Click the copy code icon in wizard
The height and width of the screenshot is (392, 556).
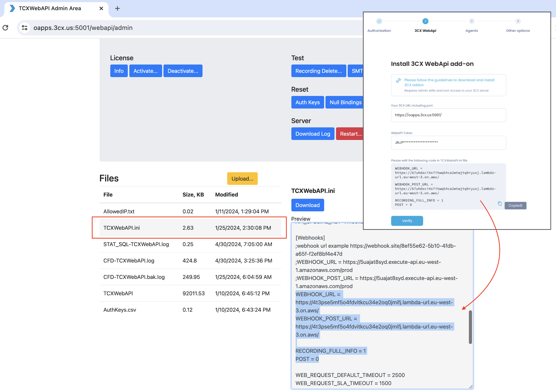tap(500, 203)
